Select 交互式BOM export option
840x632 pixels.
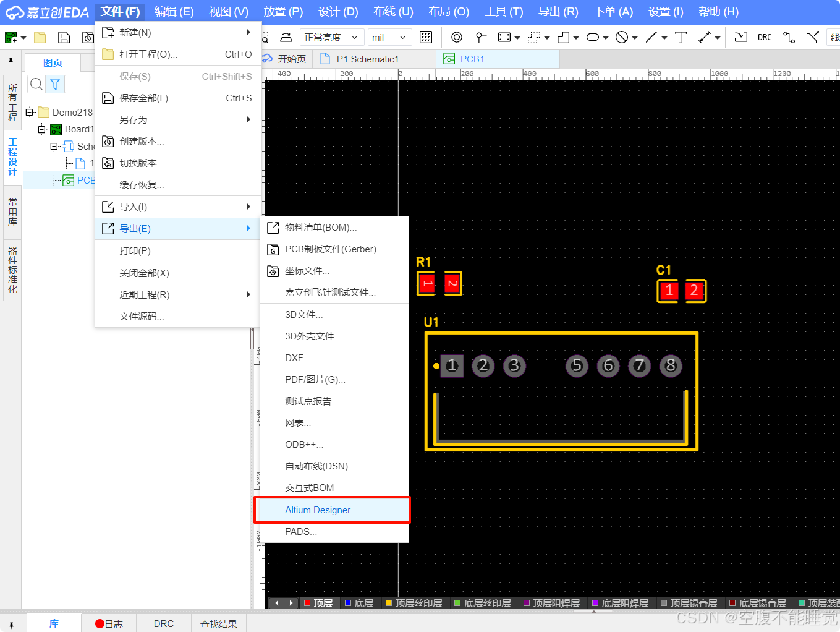pos(334,488)
